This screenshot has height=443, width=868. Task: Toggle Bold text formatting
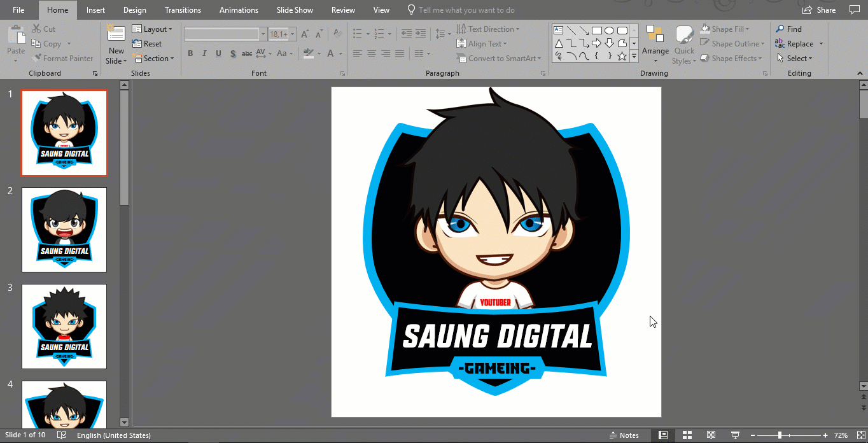190,53
